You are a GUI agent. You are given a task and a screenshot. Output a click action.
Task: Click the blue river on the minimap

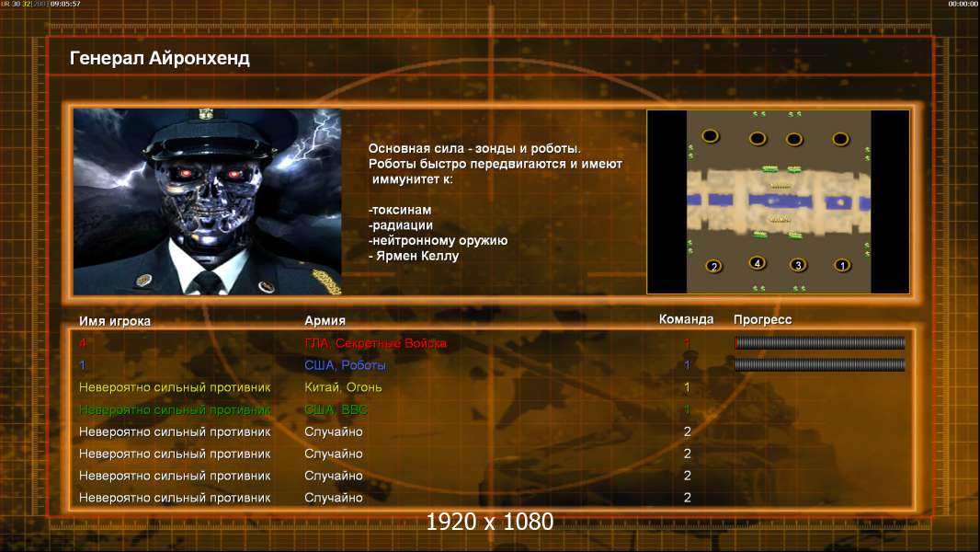click(x=778, y=201)
